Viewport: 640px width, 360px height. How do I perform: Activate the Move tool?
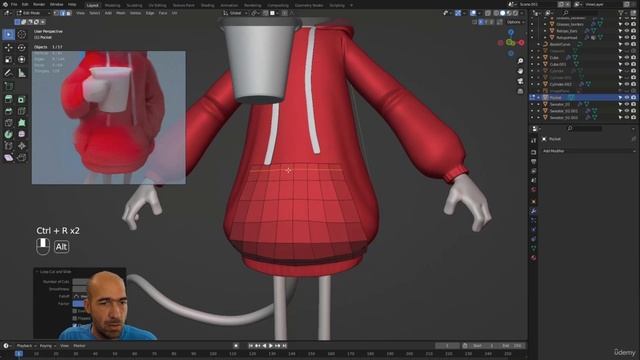[9, 47]
